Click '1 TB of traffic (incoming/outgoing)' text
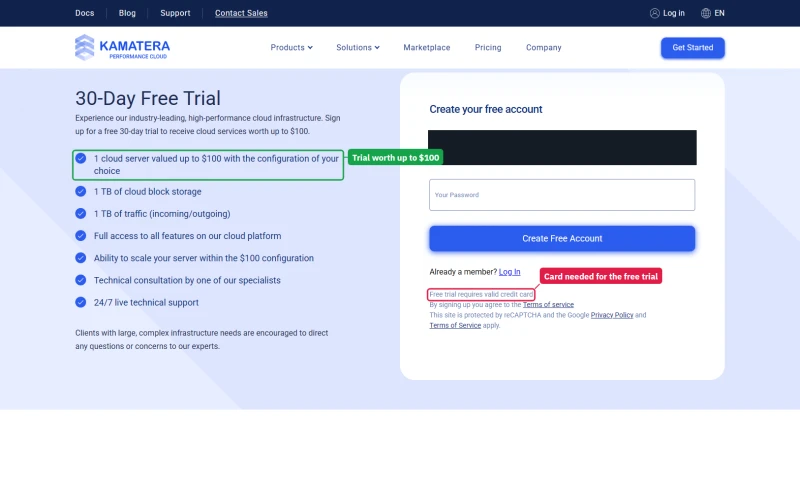 (162, 214)
